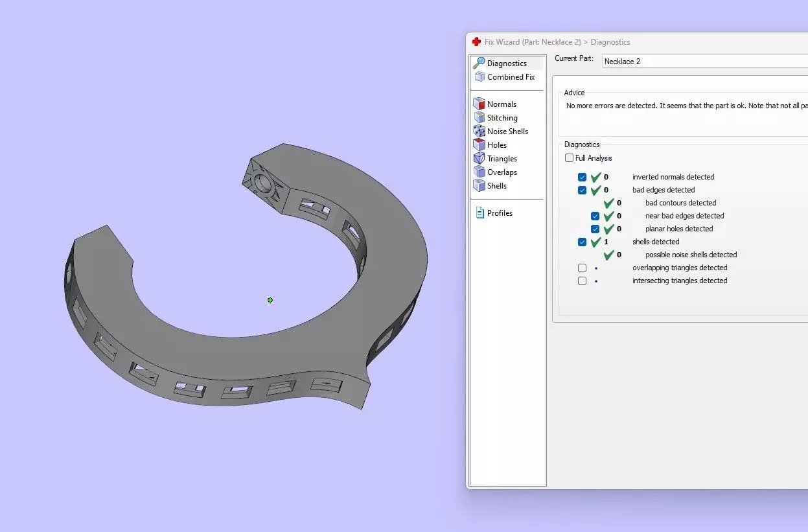Viewport: 808px width, 532px height.
Task: Open Combined Fix in the sidebar
Action: tap(511, 77)
